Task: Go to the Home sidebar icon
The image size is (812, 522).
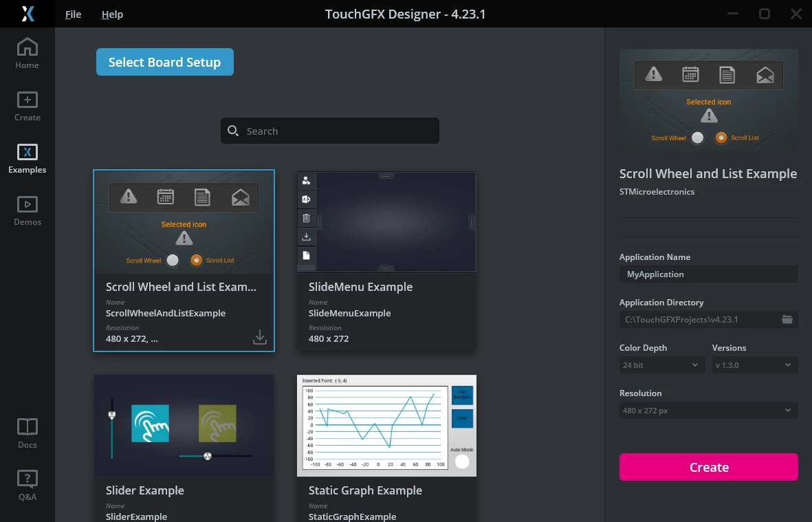Action: (x=27, y=47)
